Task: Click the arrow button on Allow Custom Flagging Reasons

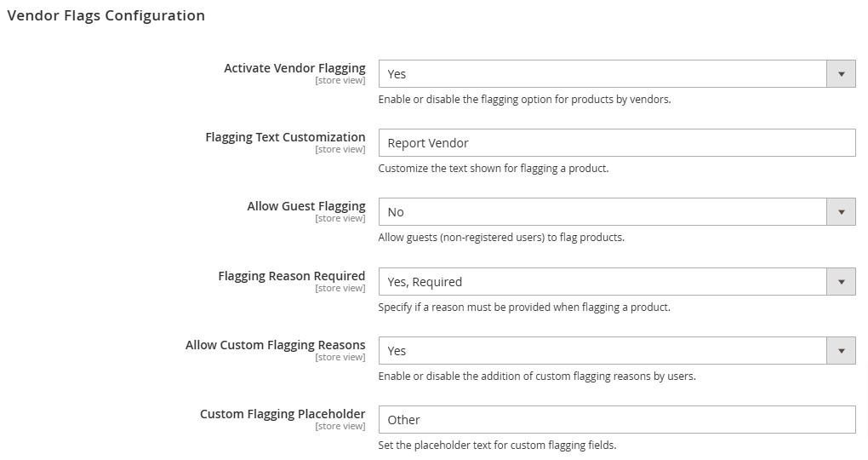Action: 841,351
